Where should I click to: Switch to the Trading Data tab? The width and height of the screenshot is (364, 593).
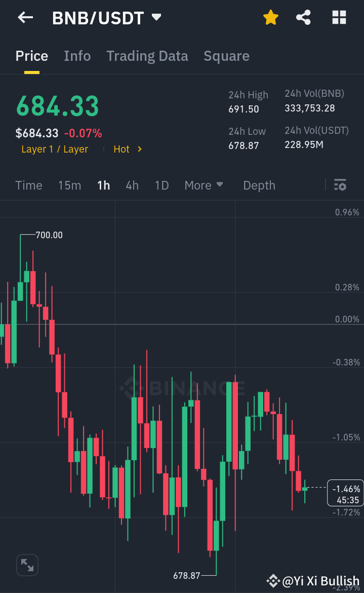point(147,56)
